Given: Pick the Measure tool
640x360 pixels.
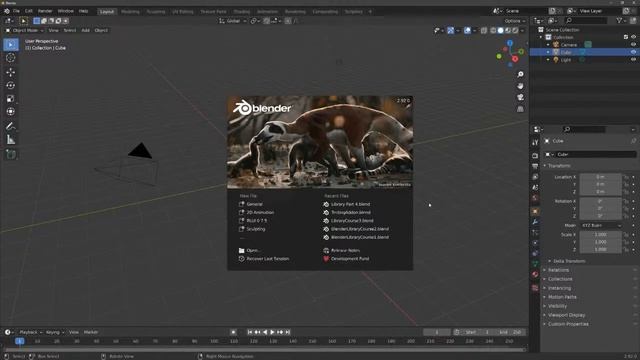Looking at the screenshot, I should point(11,140).
